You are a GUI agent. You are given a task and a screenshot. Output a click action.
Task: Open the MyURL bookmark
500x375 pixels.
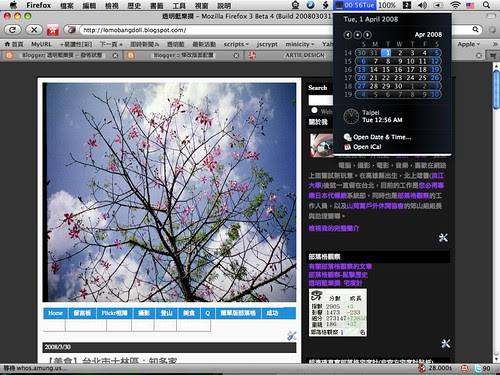(x=41, y=44)
